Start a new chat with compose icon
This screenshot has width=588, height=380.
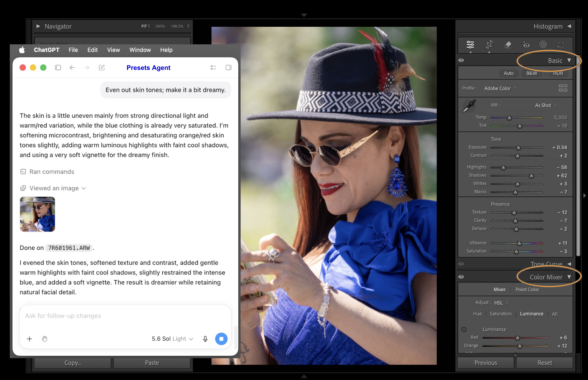(x=102, y=68)
